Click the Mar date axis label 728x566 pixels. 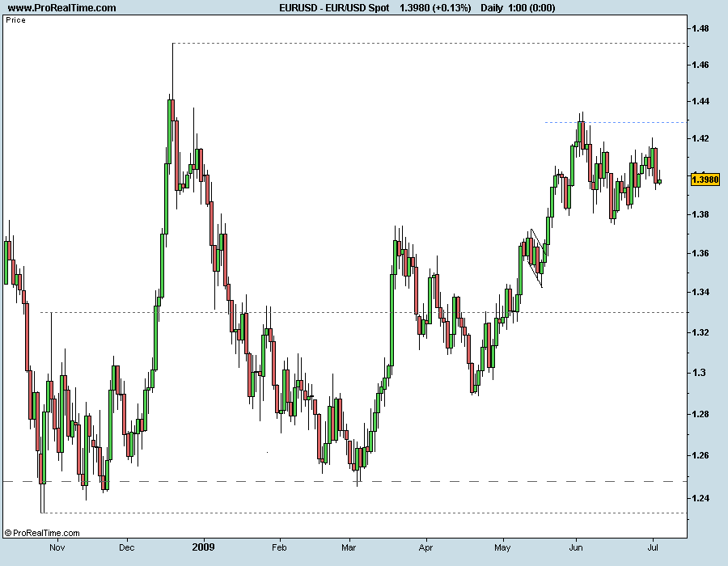coord(349,547)
